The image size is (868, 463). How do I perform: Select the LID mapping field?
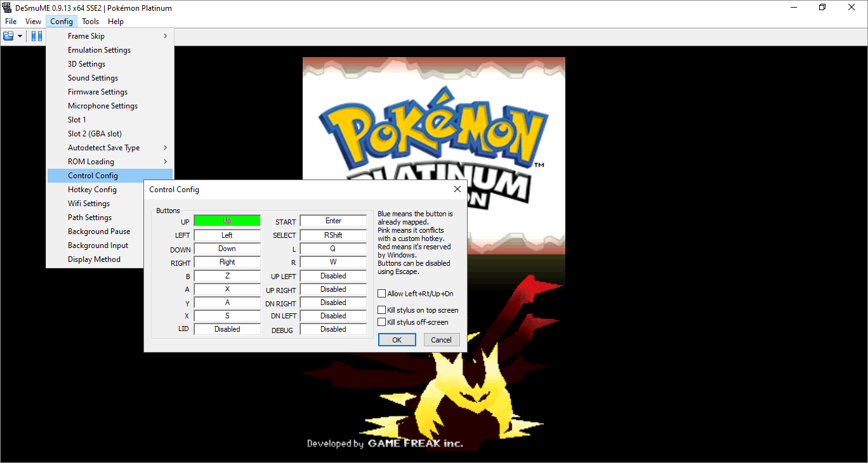pyautogui.click(x=227, y=329)
